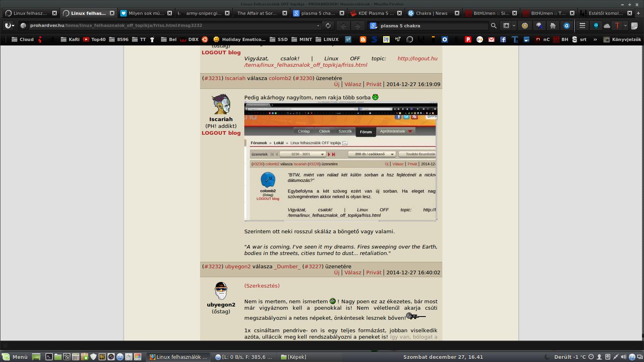Click the home icon in the toolbar
The image size is (644, 362).
point(553,26)
